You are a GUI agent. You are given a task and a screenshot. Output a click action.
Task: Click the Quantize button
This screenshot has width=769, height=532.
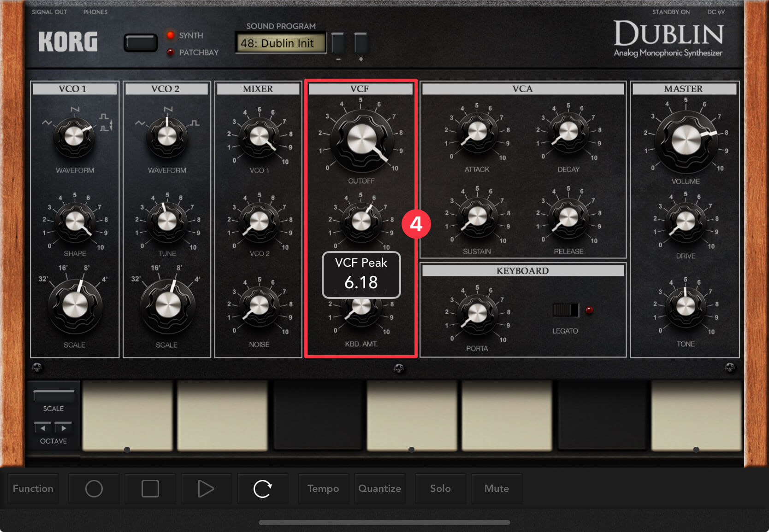click(380, 489)
